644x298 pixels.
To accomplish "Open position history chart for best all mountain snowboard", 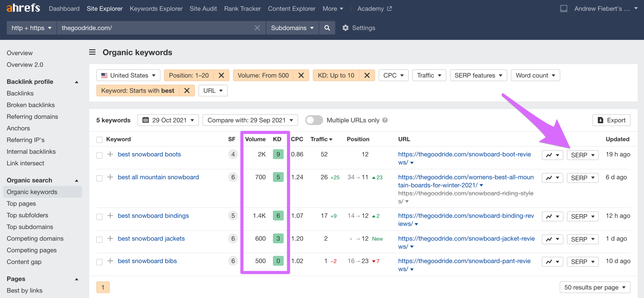I will point(552,178).
